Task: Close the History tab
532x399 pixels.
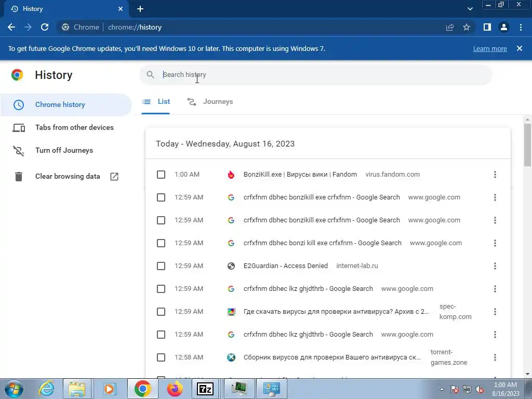Action: pyautogui.click(x=121, y=9)
